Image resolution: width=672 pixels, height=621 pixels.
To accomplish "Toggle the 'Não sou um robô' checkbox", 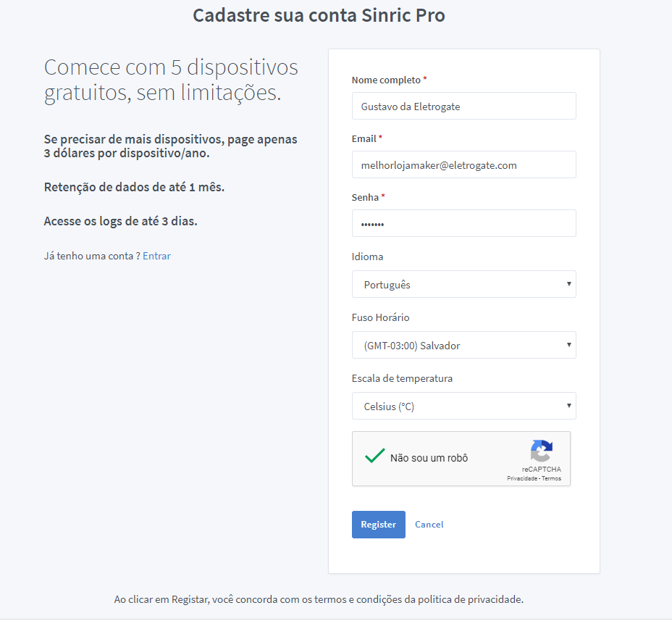I will tap(374, 457).
